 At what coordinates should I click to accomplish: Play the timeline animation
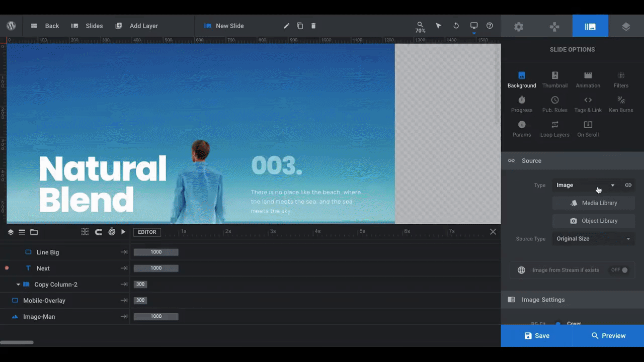[123, 232]
